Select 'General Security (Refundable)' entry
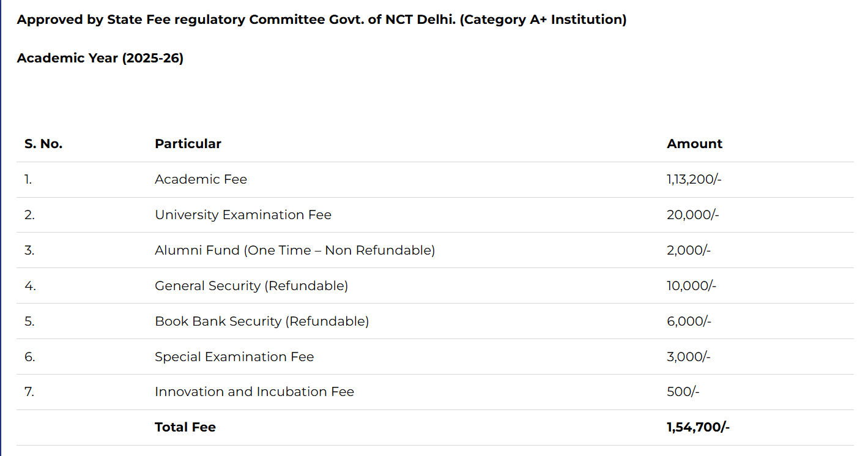This screenshot has height=456, width=868. (x=251, y=286)
